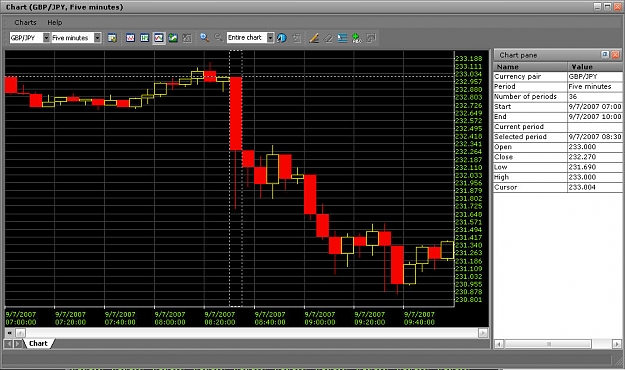Image resolution: width=625 pixels, height=370 pixels.
Task: Click the 230.801 price axis label
Action: pyautogui.click(x=469, y=299)
